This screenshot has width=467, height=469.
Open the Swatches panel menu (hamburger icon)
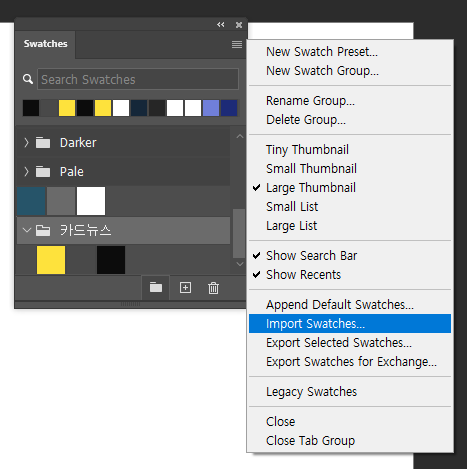coord(237,44)
